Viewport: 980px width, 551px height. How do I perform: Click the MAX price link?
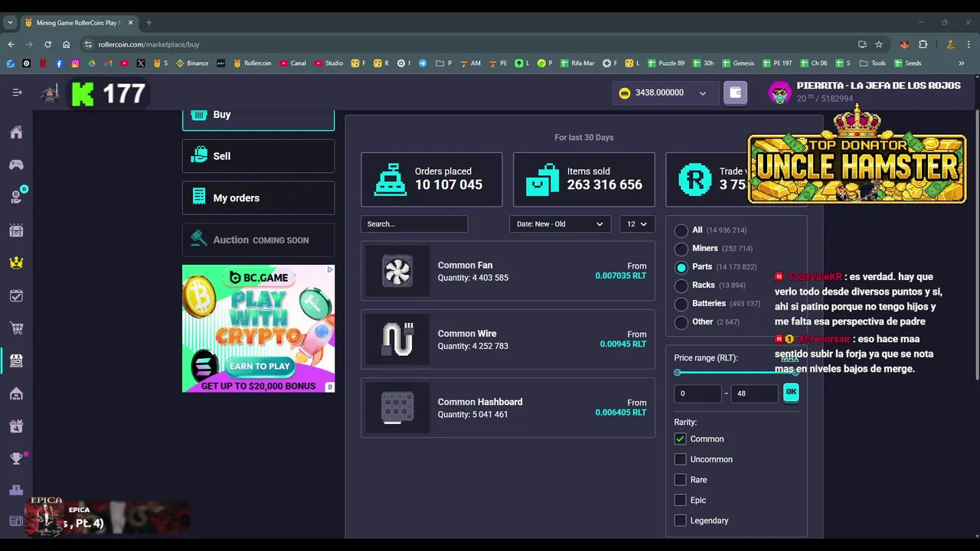pos(789,358)
